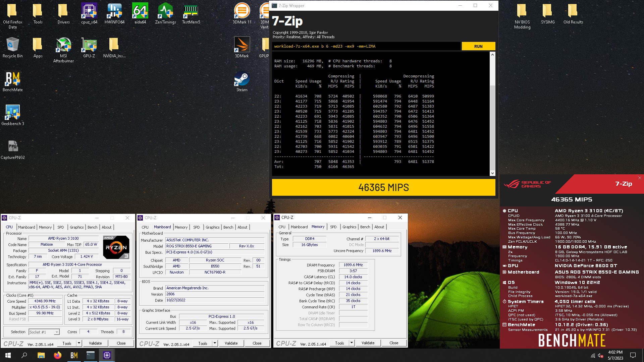Click Validate in first CPU-Z window
The height and width of the screenshot is (362, 644).
pyautogui.click(x=95, y=343)
